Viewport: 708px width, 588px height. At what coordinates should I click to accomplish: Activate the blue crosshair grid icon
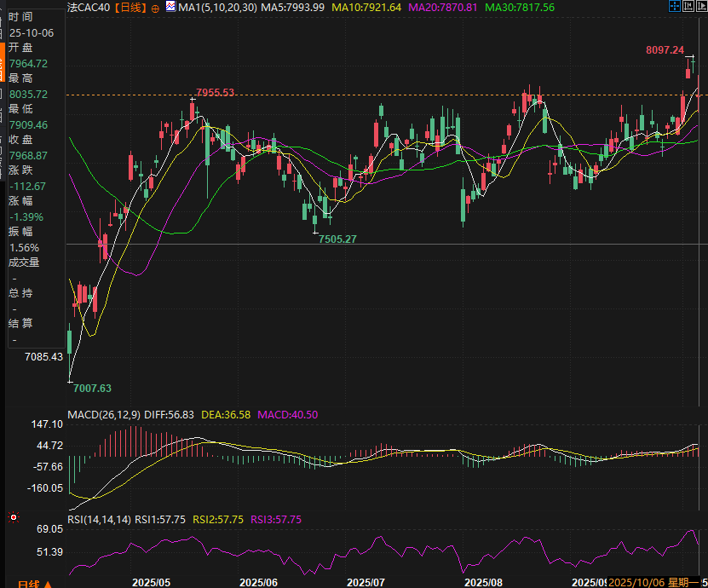point(675,6)
